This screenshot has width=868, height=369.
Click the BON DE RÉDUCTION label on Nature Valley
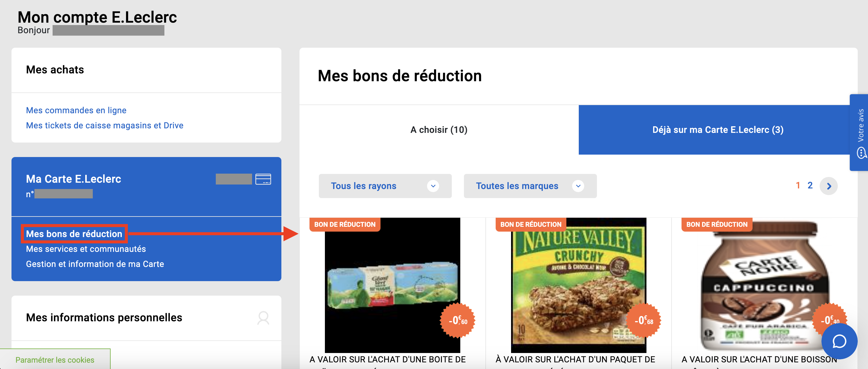pyautogui.click(x=531, y=224)
